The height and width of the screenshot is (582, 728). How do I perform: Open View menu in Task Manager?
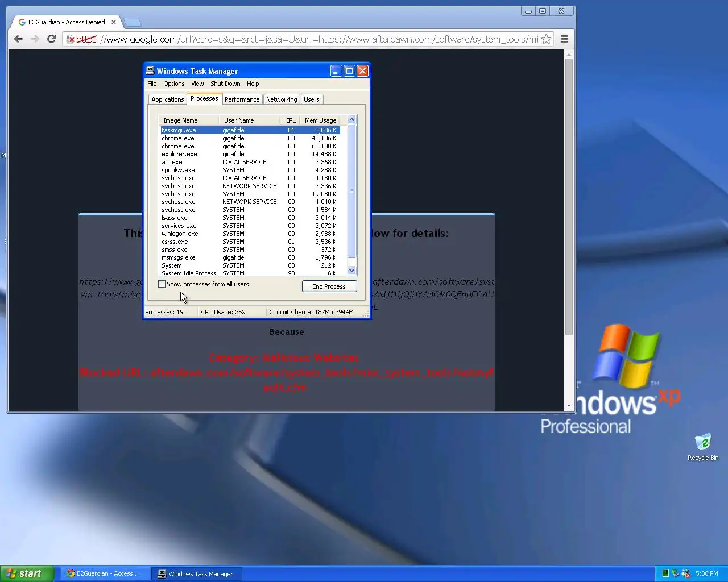click(x=197, y=84)
